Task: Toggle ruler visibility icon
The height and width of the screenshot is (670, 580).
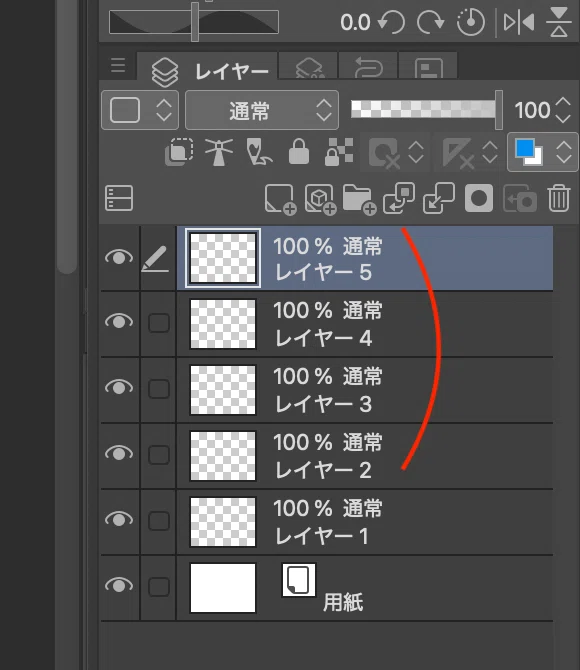Action: click(x=459, y=153)
